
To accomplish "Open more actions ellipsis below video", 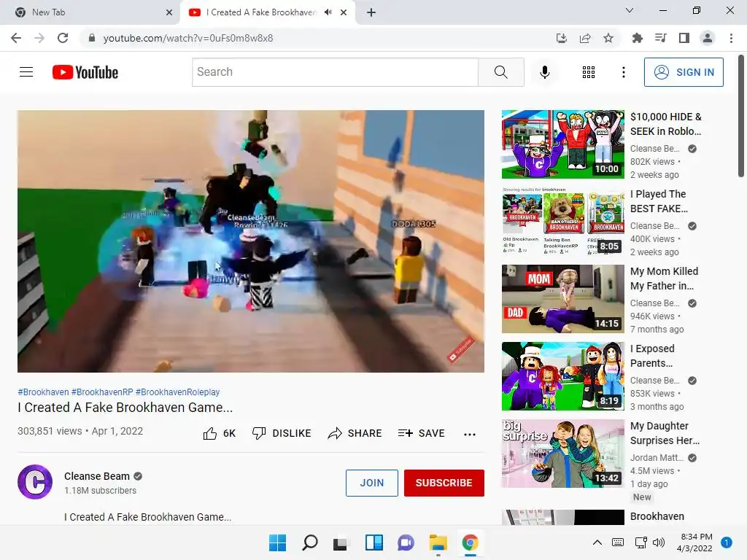I will click(470, 434).
